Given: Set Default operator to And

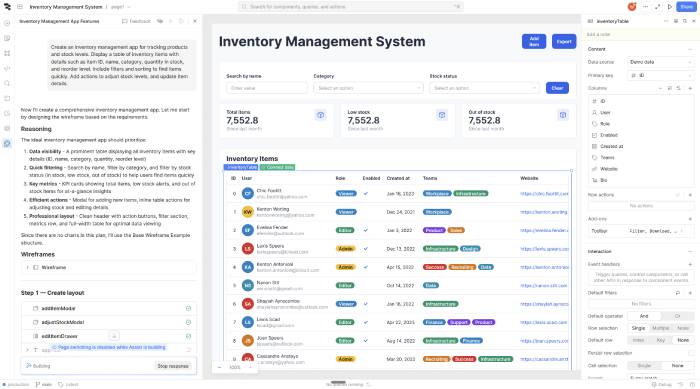Looking at the screenshot, I should pos(644,316).
